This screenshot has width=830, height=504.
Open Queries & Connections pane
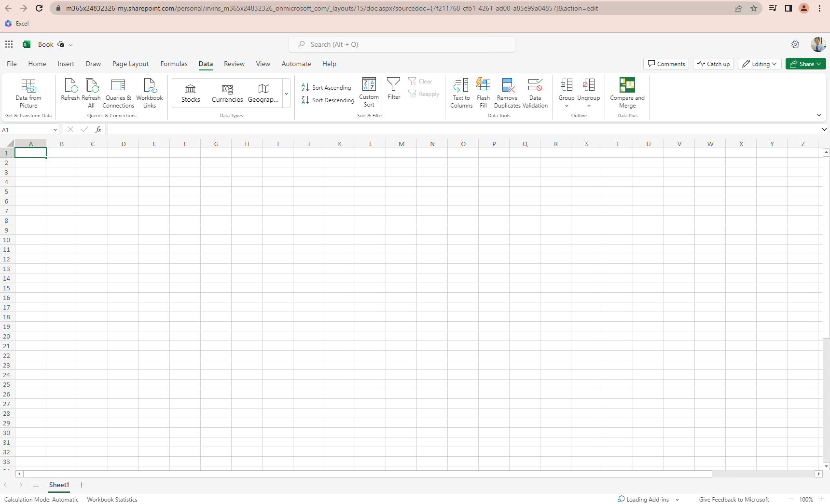(118, 93)
